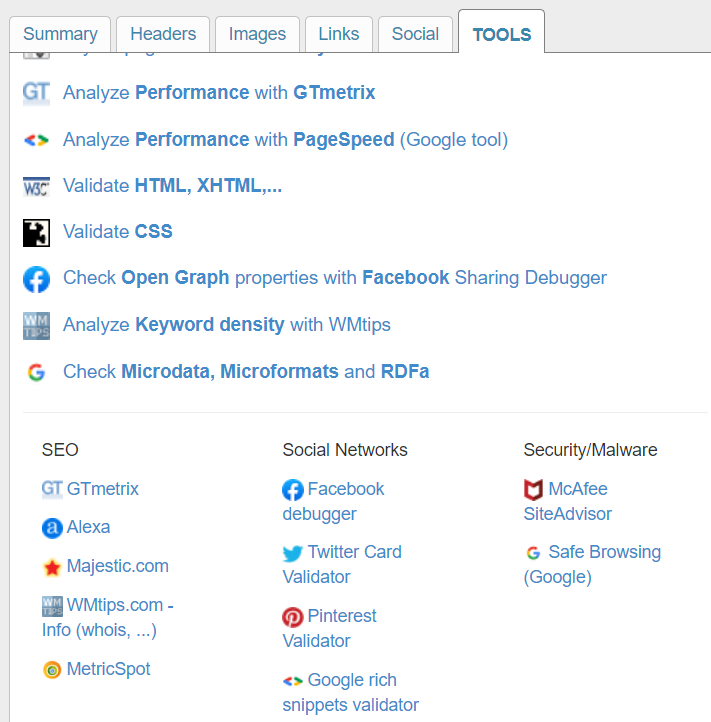711x722 pixels.
Task: Open Safe Browsing (Google) link
Action: click(x=593, y=565)
